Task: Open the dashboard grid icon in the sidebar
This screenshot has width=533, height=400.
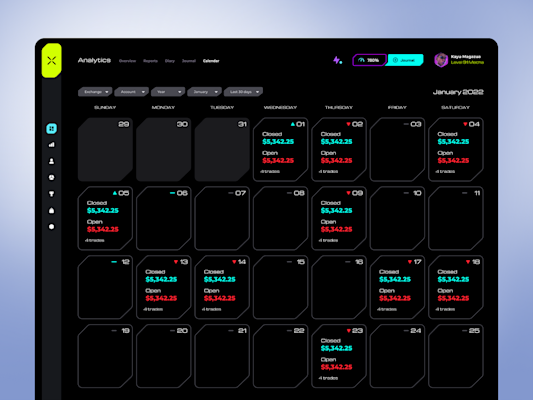Action: [51, 128]
